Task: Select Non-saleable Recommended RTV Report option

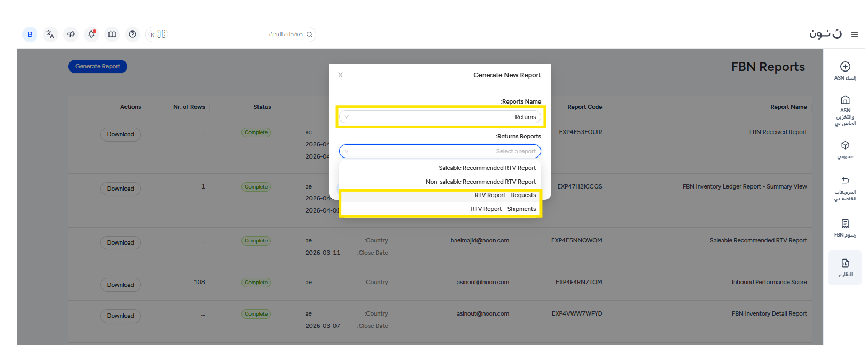Action: (480, 182)
